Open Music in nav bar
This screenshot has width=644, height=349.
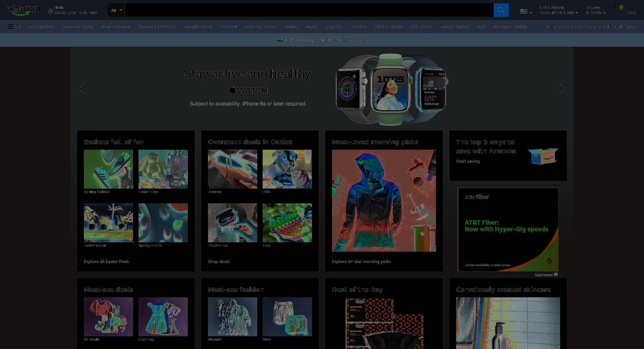pyautogui.click(x=311, y=27)
